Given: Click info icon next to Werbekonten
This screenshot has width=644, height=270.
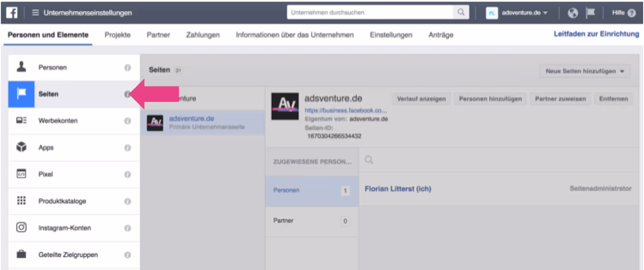Looking at the screenshot, I should pyautogui.click(x=128, y=121).
